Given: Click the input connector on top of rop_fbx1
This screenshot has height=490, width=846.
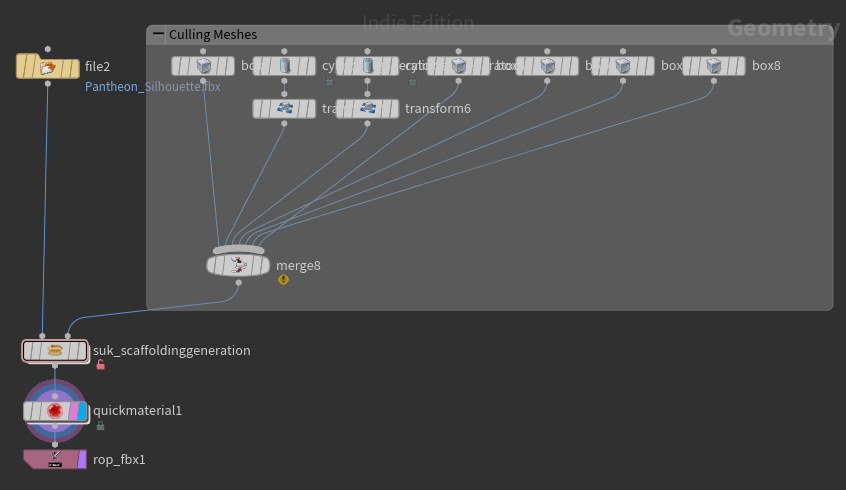Looking at the screenshot, I should pos(55,445).
